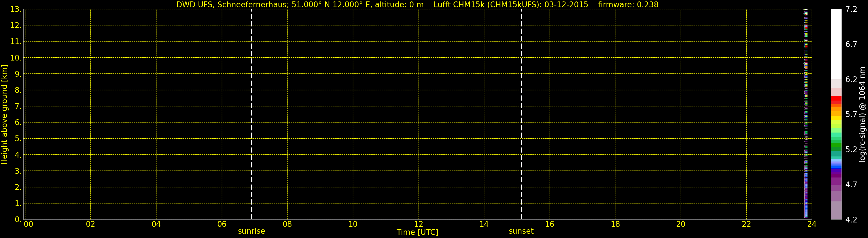Click the height tick label '8.'
The image size is (868, 238).
18,90
